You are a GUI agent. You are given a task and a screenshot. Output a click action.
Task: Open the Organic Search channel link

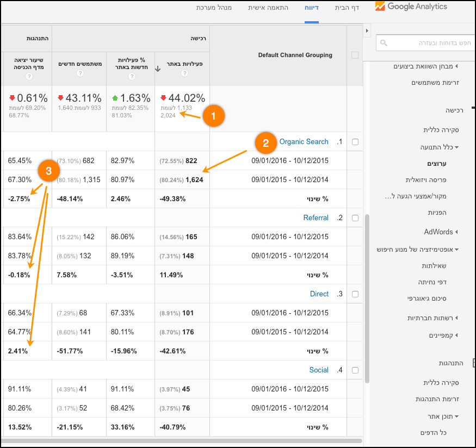point(304,142)
